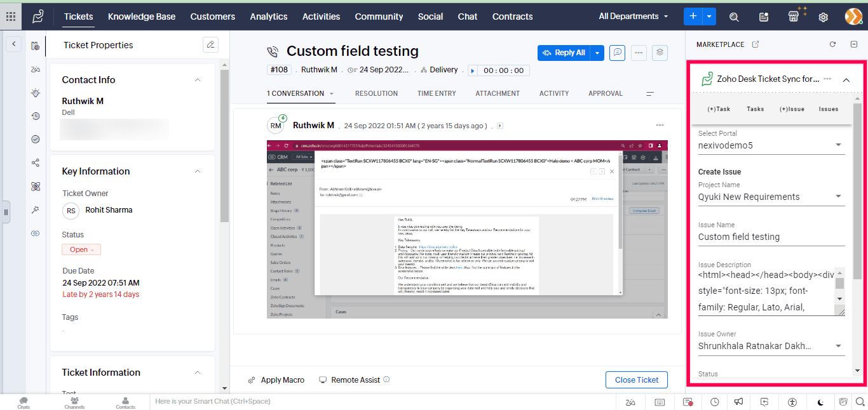Open the pin icon in side rail
The image size is (868, 410).
tap(36, 209)
